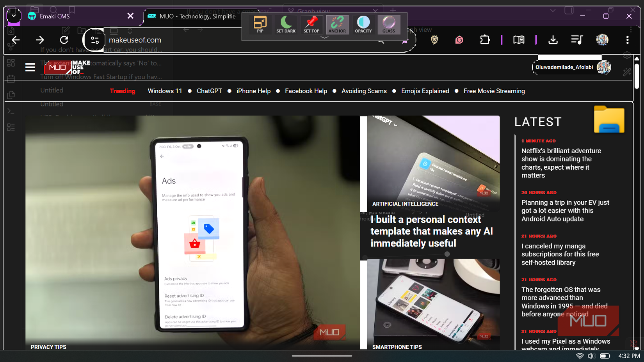This screenshot has height=362, width=644.
Task: Select the PIP icon in the popup
Action: pyautogui.click(x=260, y=24)
